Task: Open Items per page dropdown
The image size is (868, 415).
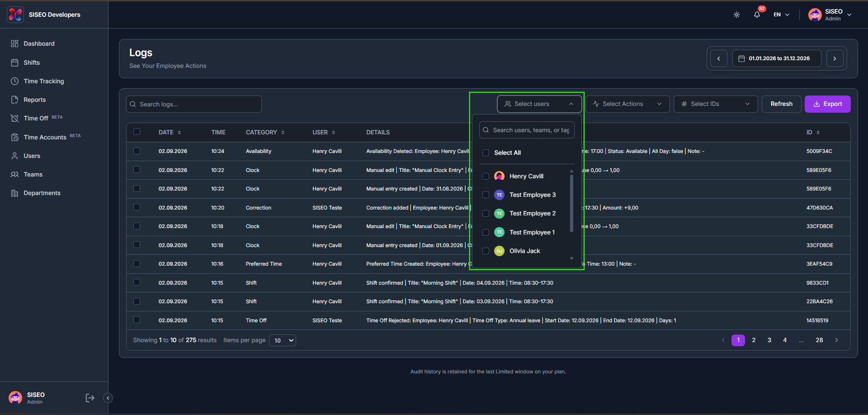Action: [x=283, y=340]
